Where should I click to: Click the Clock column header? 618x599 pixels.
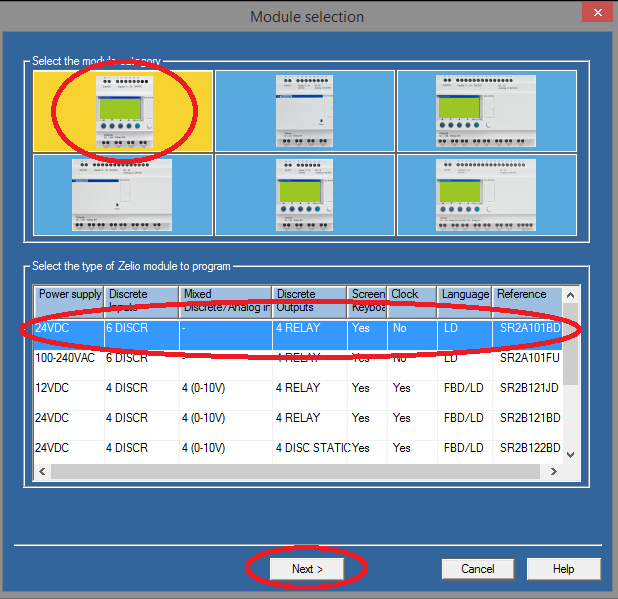(x=412, y=302)
